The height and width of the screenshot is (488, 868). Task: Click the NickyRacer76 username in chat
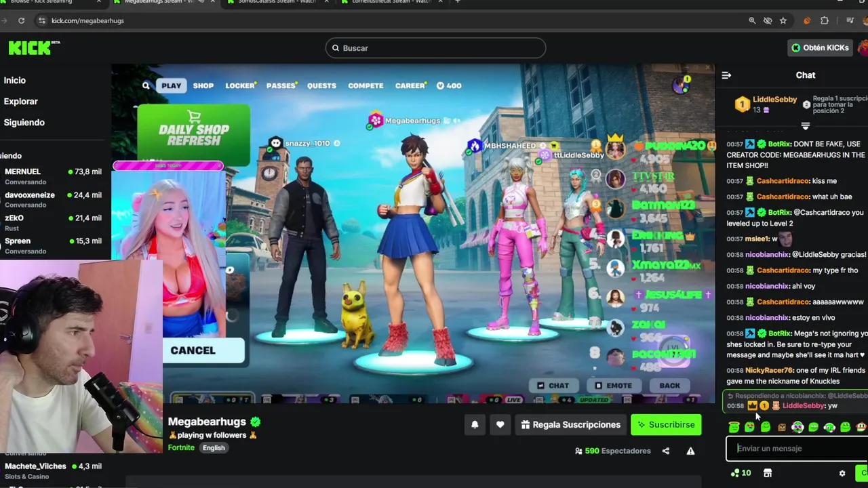click(x=769, y=370)
